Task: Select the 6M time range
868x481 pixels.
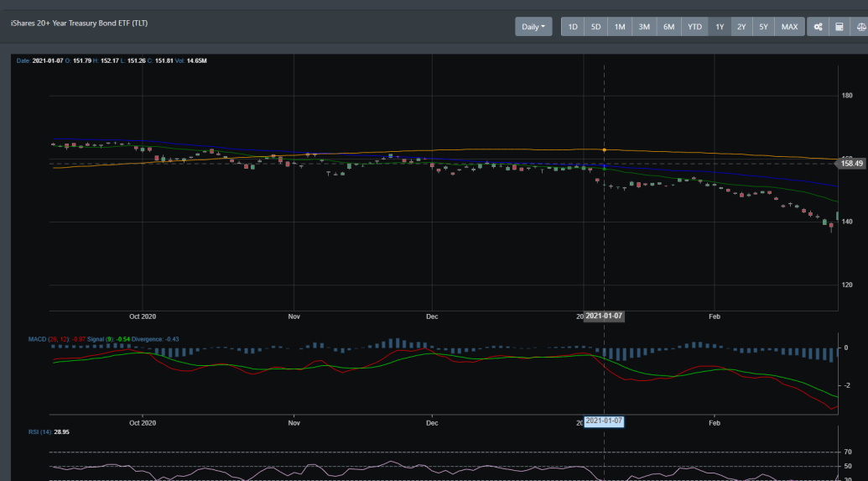Action: click(x=668, y=27)
